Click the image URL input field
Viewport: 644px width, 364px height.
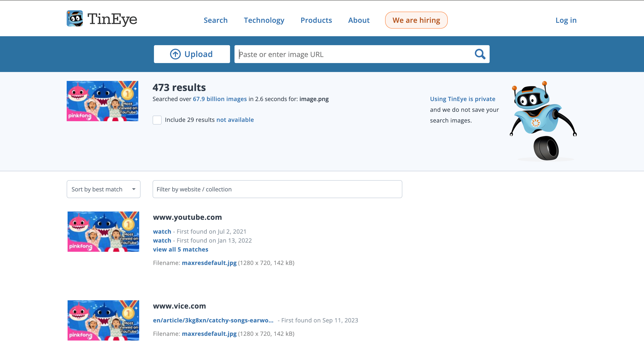pos(353,54)
